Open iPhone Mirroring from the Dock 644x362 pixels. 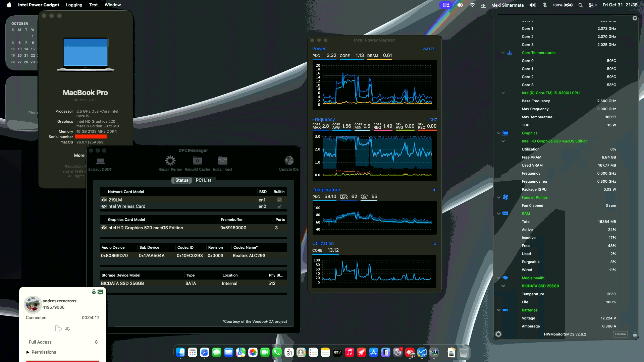(386, 352)
